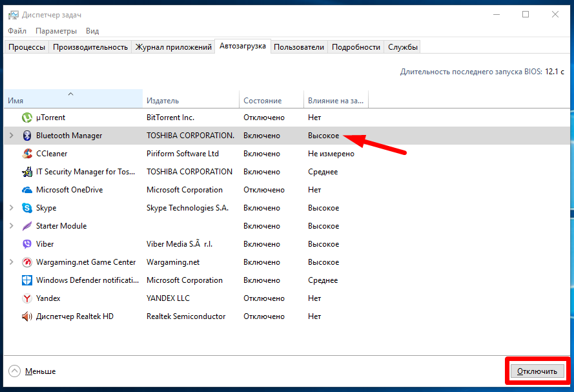Image resolution: width=574 pixels, height=392 pixels.
Task: Collapse details with the Меньше arrow icon
Action: 15,371
